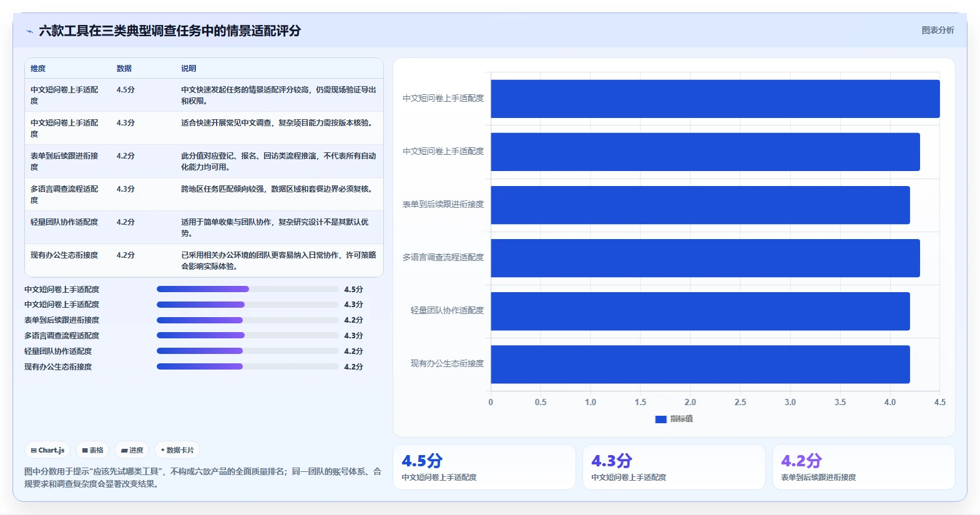Click the 现有办公生态衔接度 progress bar

247,366
